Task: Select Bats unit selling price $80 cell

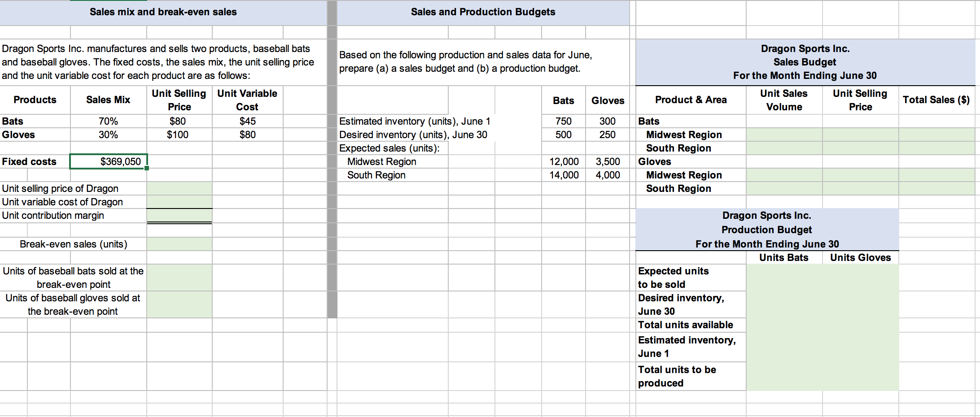Action: pos(179,121)
